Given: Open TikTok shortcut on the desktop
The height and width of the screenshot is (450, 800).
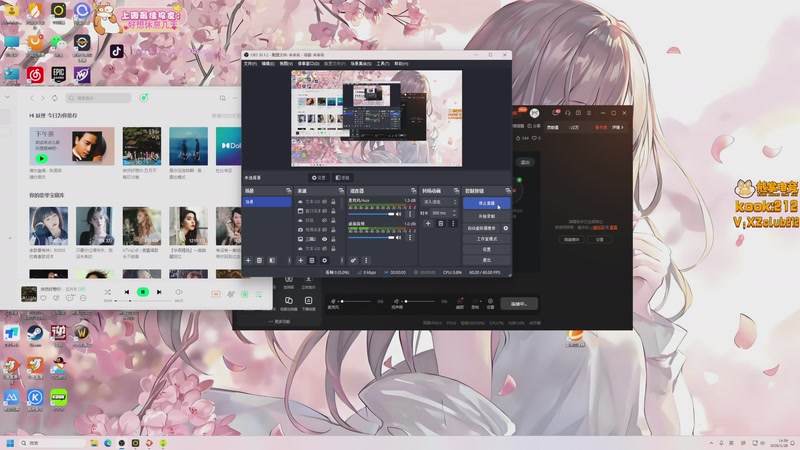Looking at the screenshot, I should [116, 51].
